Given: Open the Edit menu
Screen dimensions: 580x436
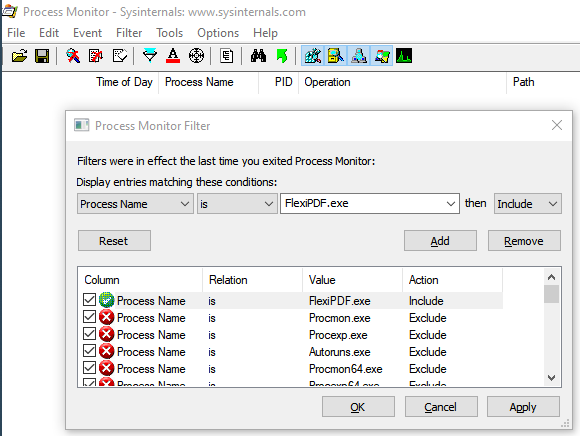Looking at the screenshot, I should [x=49, y=33].
